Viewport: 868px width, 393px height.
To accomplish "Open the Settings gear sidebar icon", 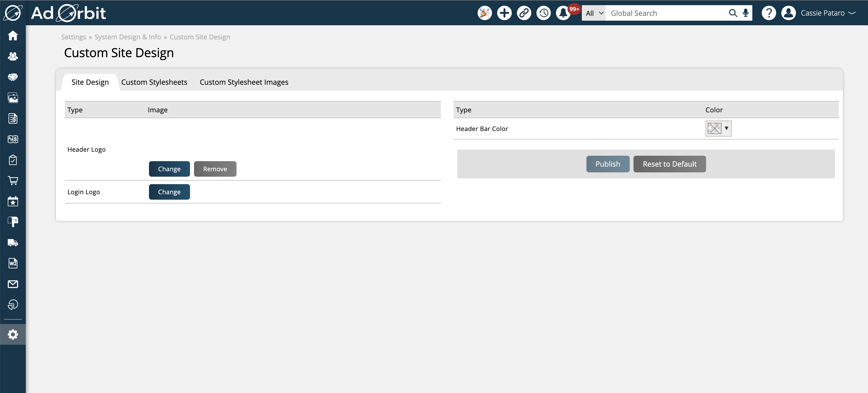I will point(13,334).
